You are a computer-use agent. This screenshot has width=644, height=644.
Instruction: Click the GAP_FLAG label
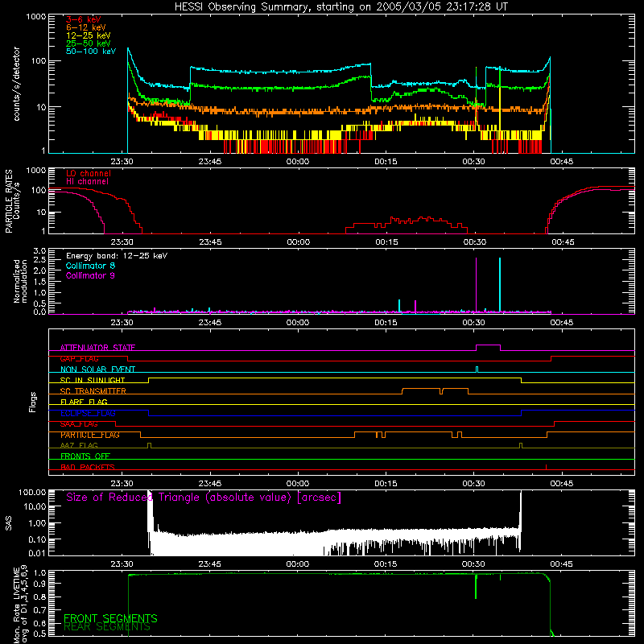coord(79,358)
